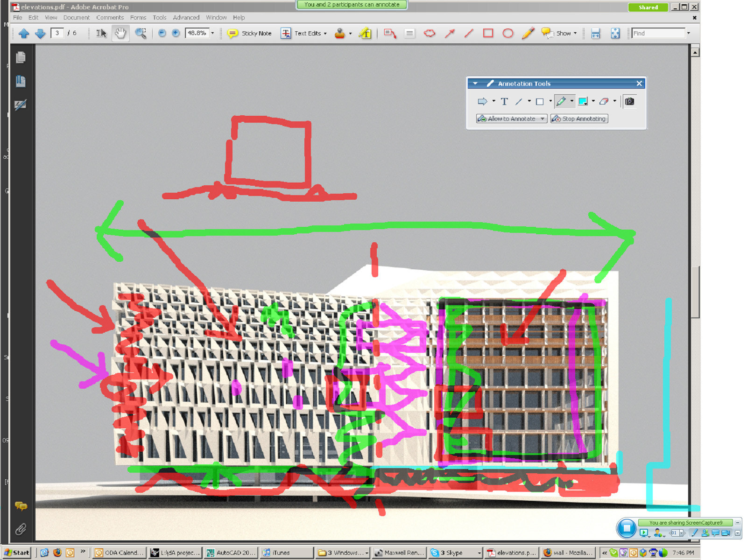
Task: Click the Fit Width page icon
Action: pos(596,33)
